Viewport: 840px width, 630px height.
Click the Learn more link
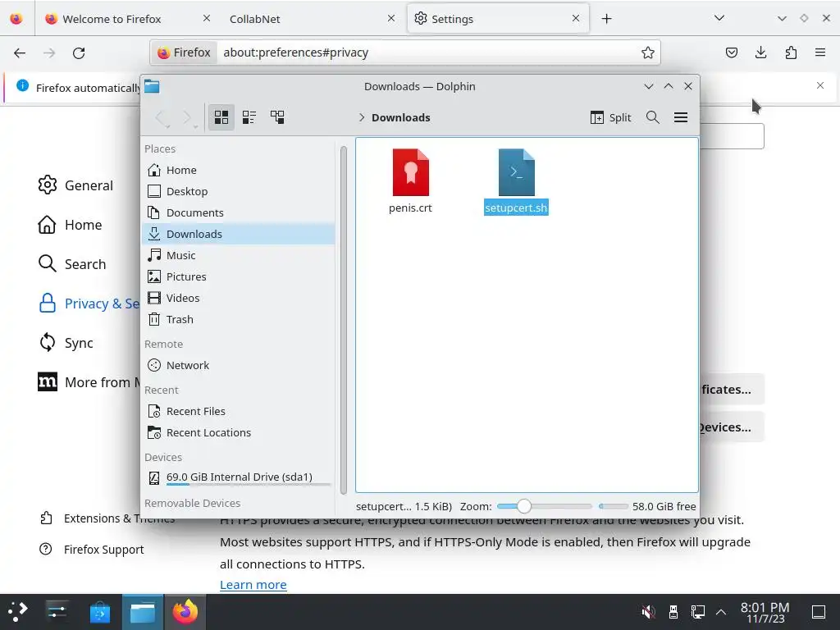253,585
